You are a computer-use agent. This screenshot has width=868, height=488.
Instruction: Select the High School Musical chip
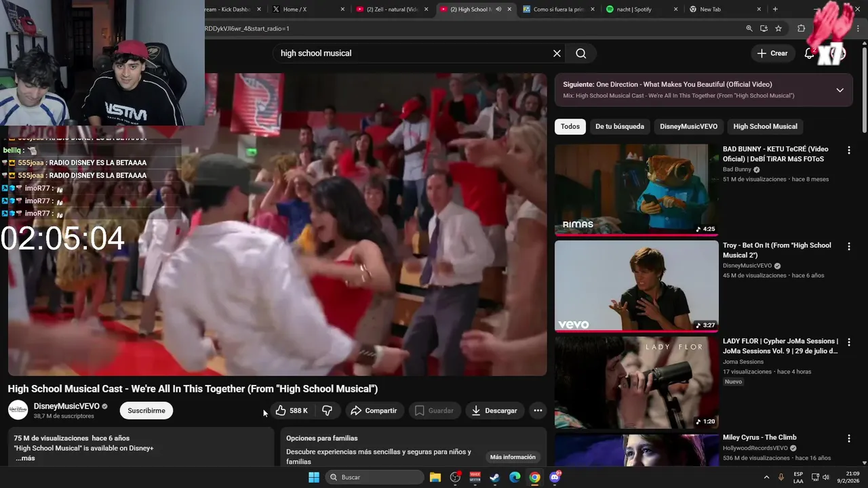coord(765,127)
